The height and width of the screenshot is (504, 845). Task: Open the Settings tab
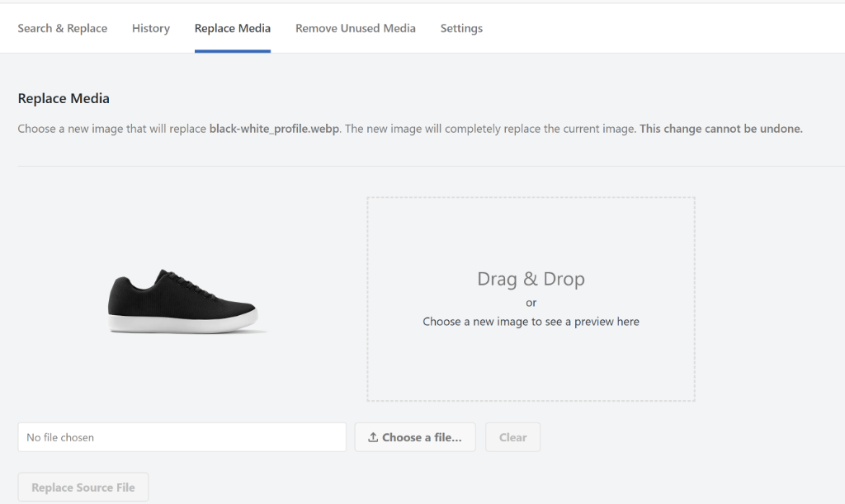tap(461, 28)
